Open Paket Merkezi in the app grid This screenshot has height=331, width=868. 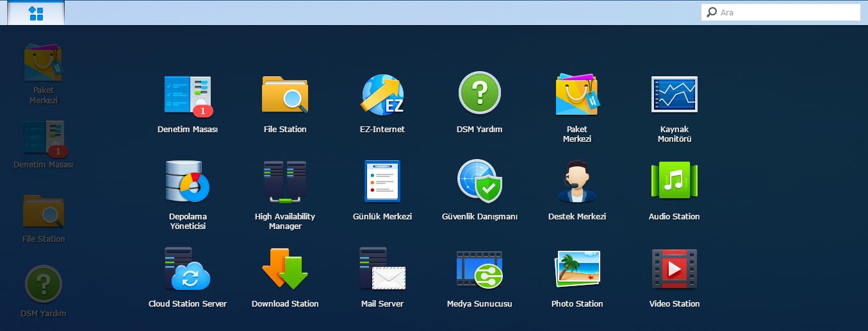point(577,95)
